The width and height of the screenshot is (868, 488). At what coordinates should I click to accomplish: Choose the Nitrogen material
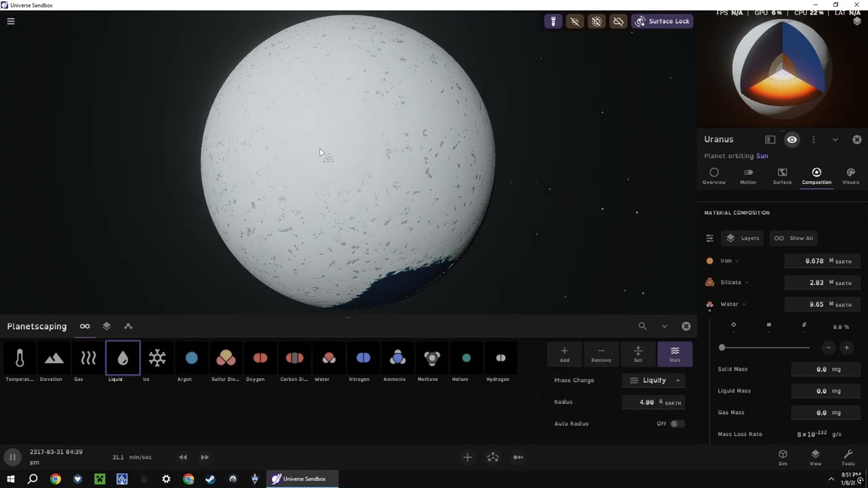363,359
